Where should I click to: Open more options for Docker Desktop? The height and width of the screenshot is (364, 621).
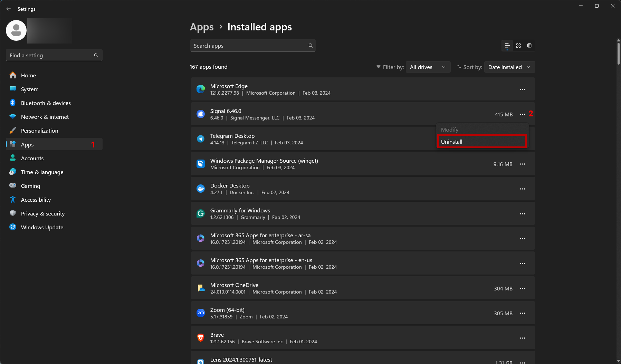click(522, 189)
